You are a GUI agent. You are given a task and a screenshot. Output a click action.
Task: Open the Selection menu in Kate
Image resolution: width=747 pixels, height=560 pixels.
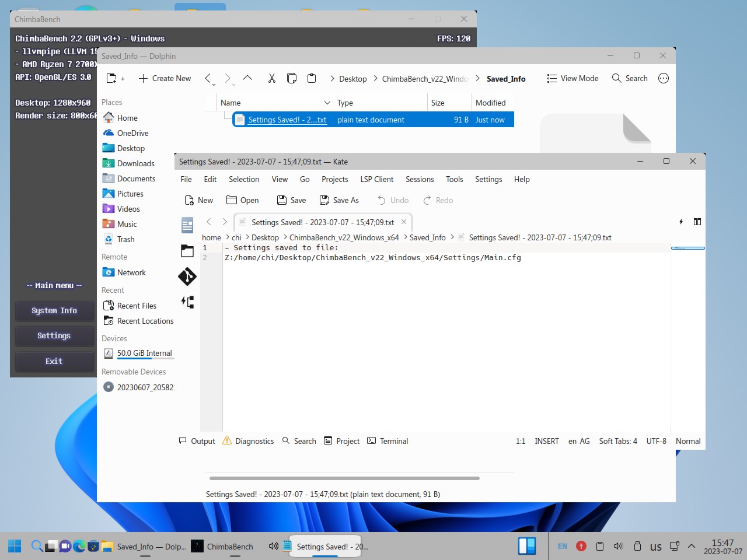point(244,179)
